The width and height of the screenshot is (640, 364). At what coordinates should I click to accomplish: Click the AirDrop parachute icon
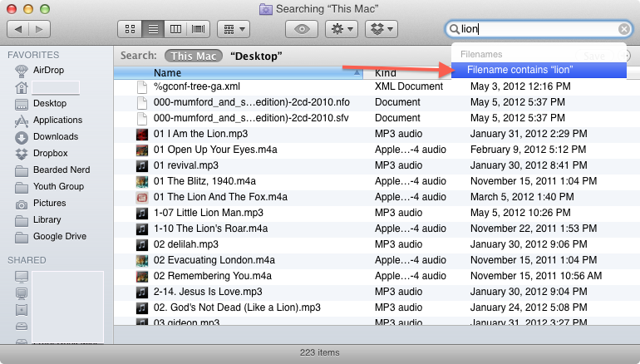pyautogui.click(x=22, y=71)
